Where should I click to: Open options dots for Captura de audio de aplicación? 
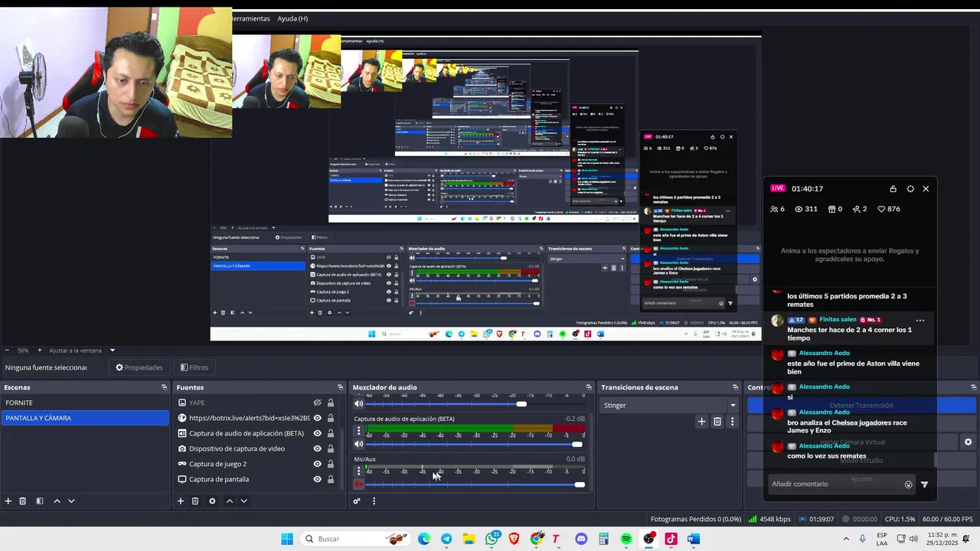click(x=358, y=431)
